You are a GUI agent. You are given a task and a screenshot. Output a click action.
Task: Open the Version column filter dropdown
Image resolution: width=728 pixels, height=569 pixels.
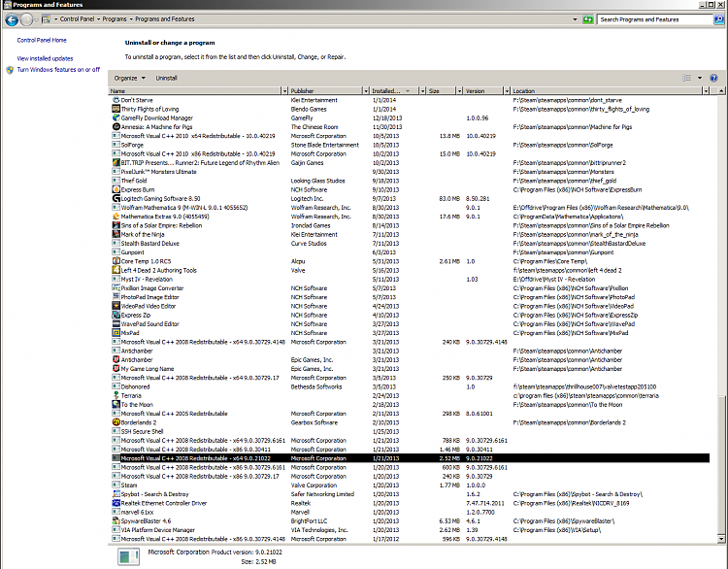click(x=507, y=91)
